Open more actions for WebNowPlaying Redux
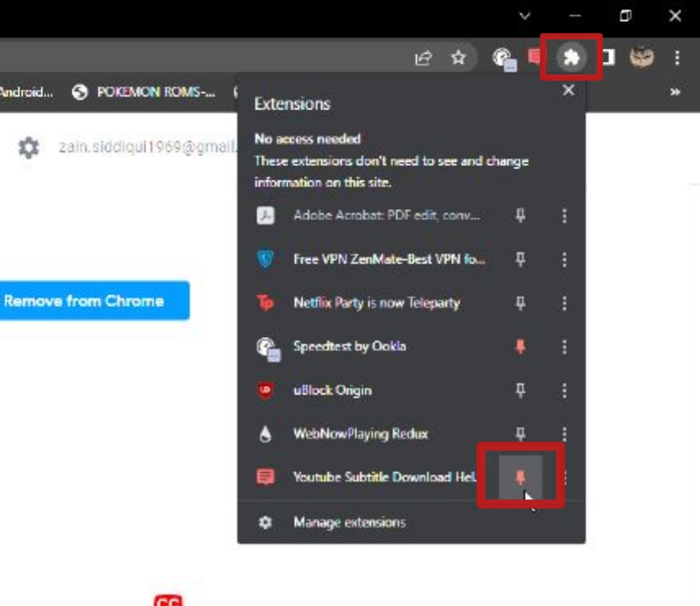 [x=564, y=434]
